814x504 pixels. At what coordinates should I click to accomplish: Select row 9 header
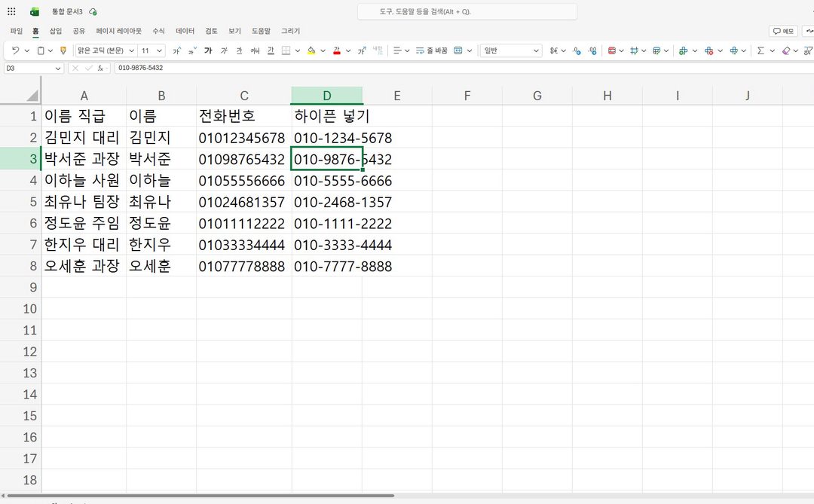pyautogui.click(x=20, y=287)
